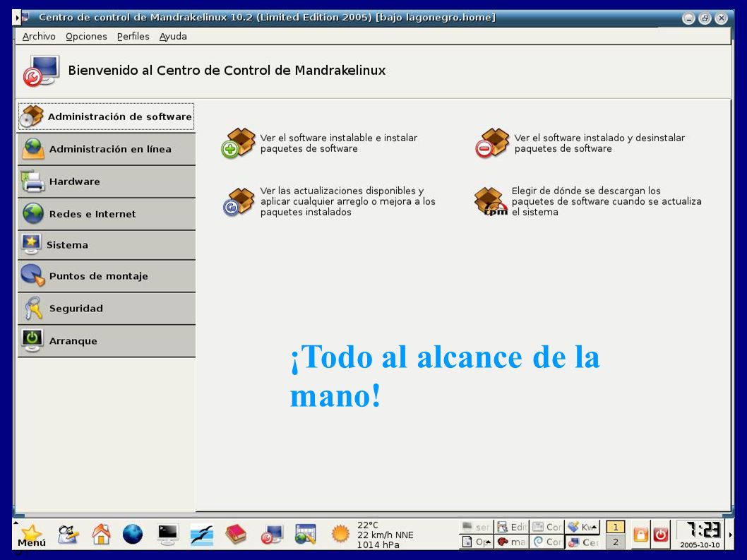Viewport: 747px width, 560px height.
Task: Launch Control Center icon in panel
Action: [272, 535]
